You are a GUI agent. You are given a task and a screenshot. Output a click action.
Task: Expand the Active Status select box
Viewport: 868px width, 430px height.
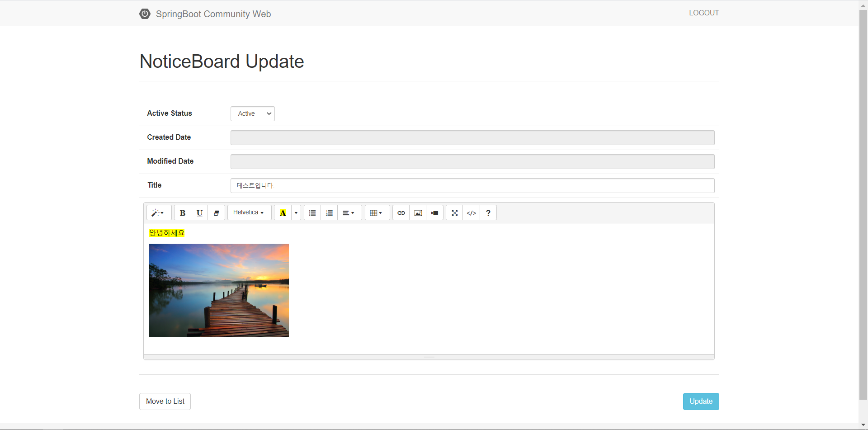(x=253, y=114)
